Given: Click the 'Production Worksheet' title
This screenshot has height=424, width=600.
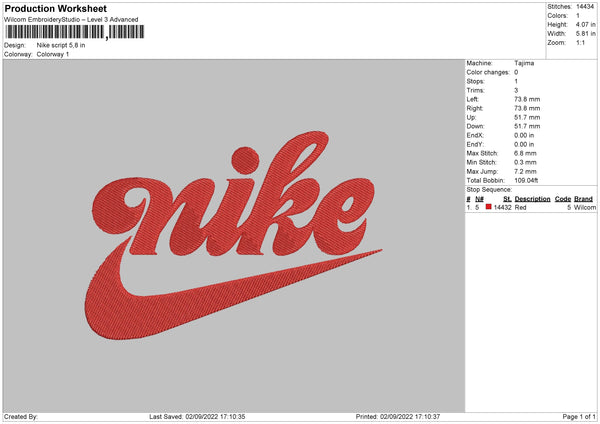Looking at the screenshot, I should coord(56,8).
